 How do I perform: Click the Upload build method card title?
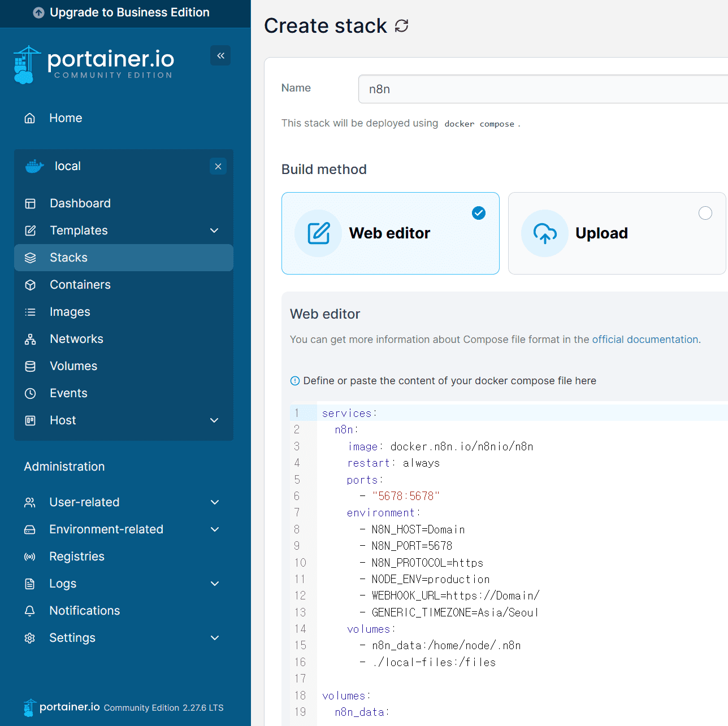(x=601, y=233)
